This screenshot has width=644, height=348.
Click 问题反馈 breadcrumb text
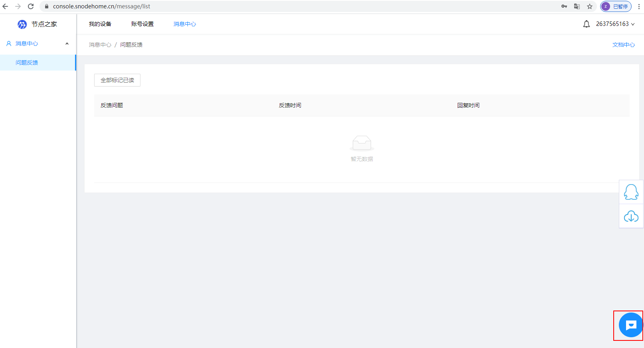pyautogui.click(x=131, y=45)
